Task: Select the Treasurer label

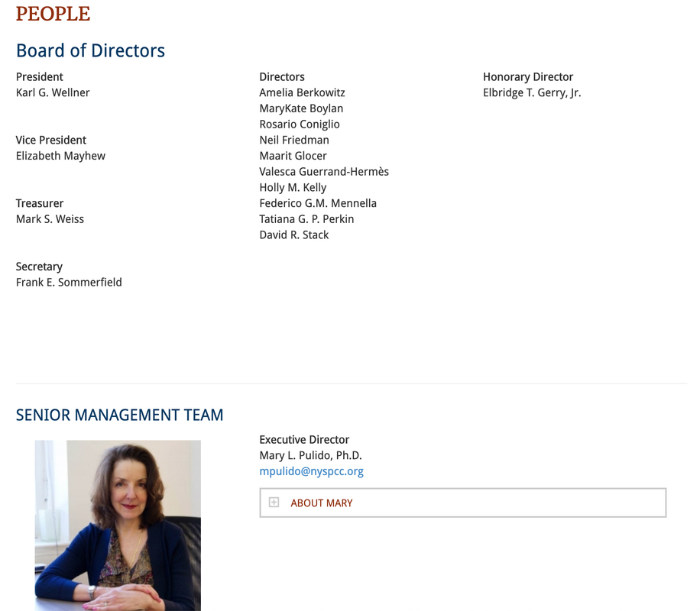Action: coord(40,203)
